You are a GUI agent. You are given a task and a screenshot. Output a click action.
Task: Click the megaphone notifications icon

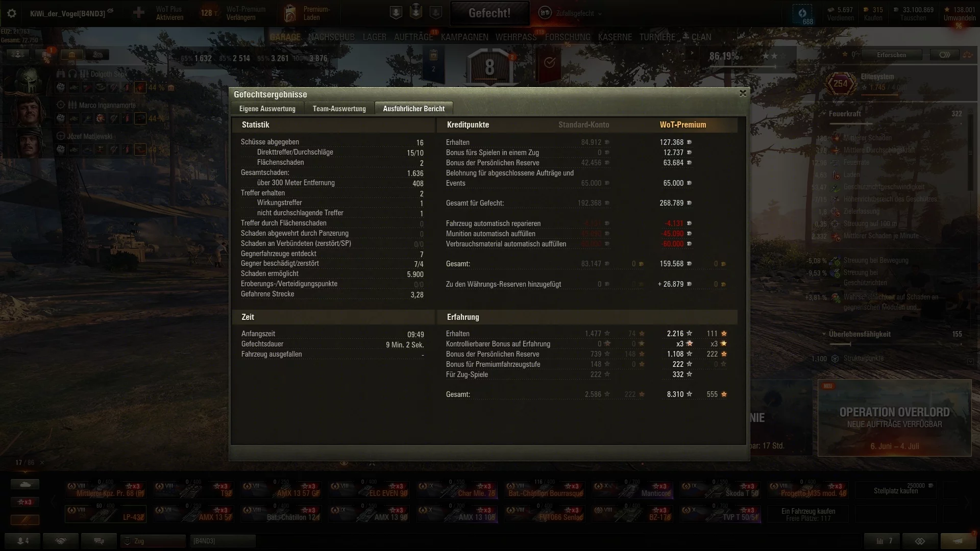tap(958, 541)
